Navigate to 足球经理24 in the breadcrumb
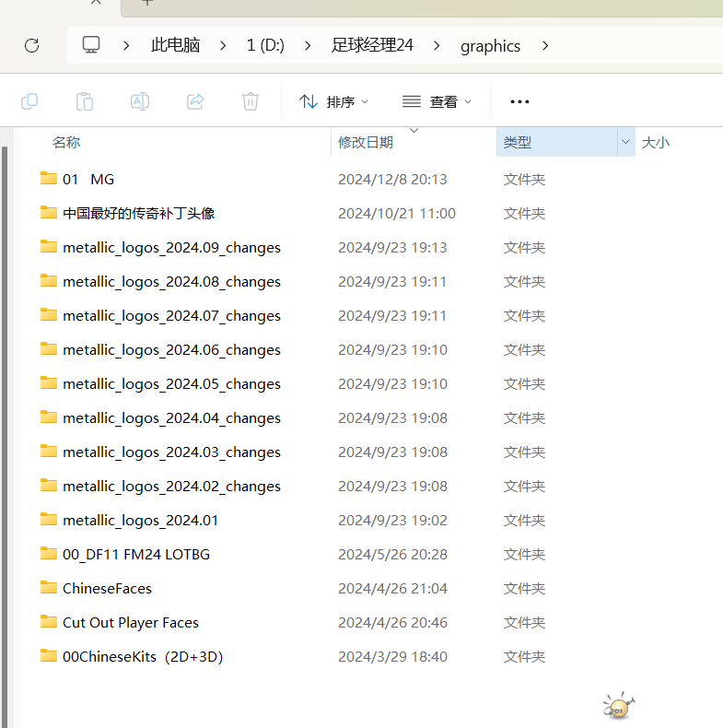The image size is (723, 728). pos(372,45)
